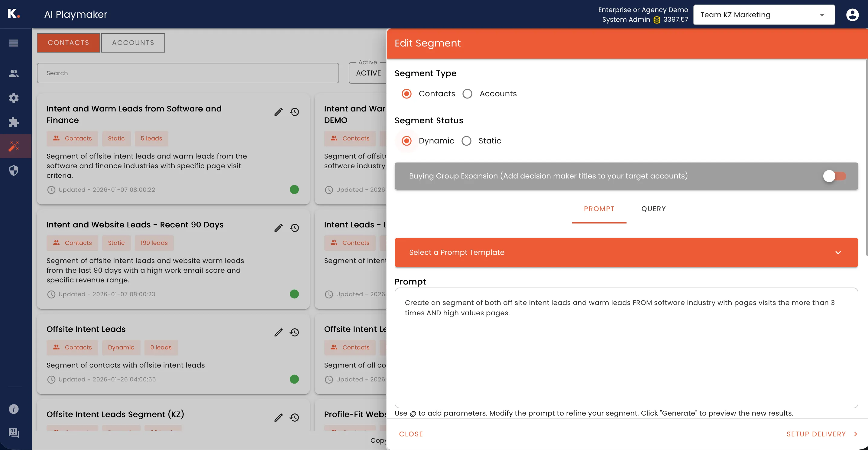Open the integrations puzzle piece icon

pos(14,122)
